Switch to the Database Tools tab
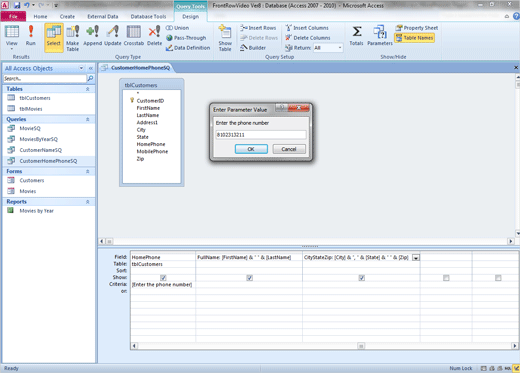Image resolution: width=520 pixels, height=373 pixels. pos(148,16)
